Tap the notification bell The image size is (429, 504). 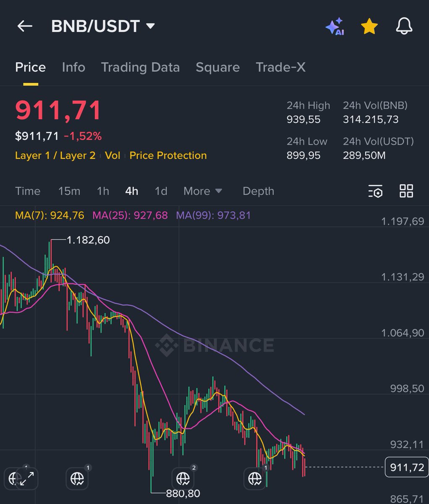[x=404, y=26]
